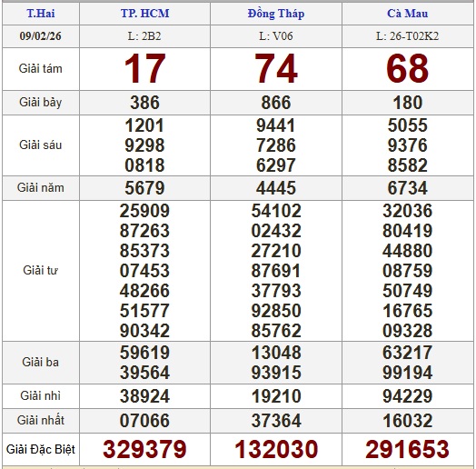Select the number 32036
The image size is (476, 469).
[x=407, y=211]
